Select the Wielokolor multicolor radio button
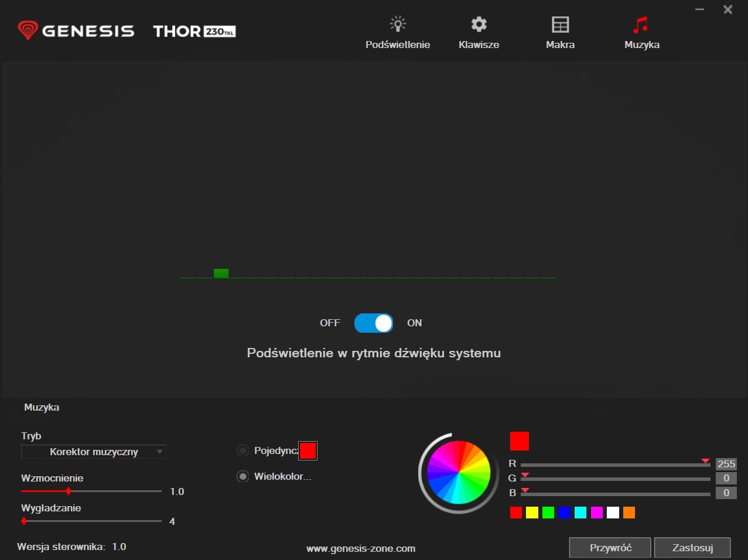Viewport: 748px width, 560px height. coord(242,476)
